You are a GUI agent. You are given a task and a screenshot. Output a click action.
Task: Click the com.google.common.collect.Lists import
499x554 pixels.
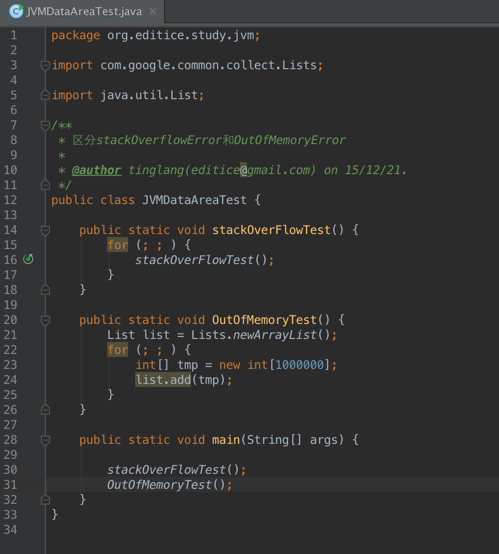click(x=209, y=65)
